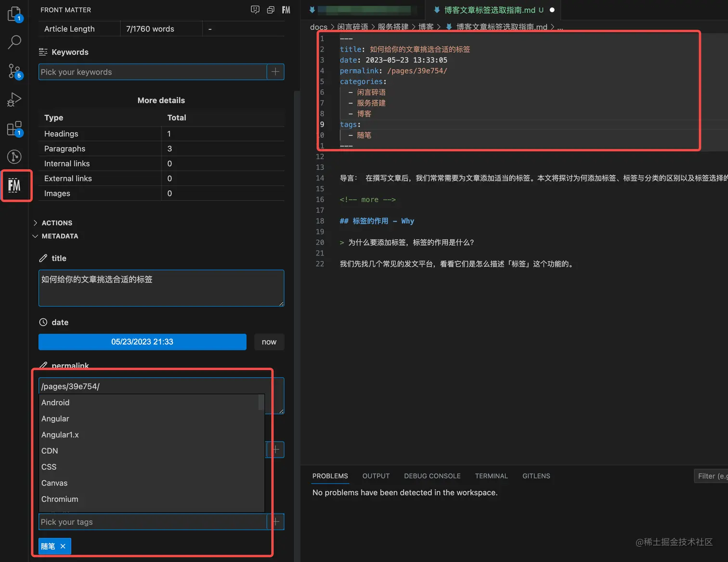Open the Run and Debug view
728x562 pixels.
14,100
